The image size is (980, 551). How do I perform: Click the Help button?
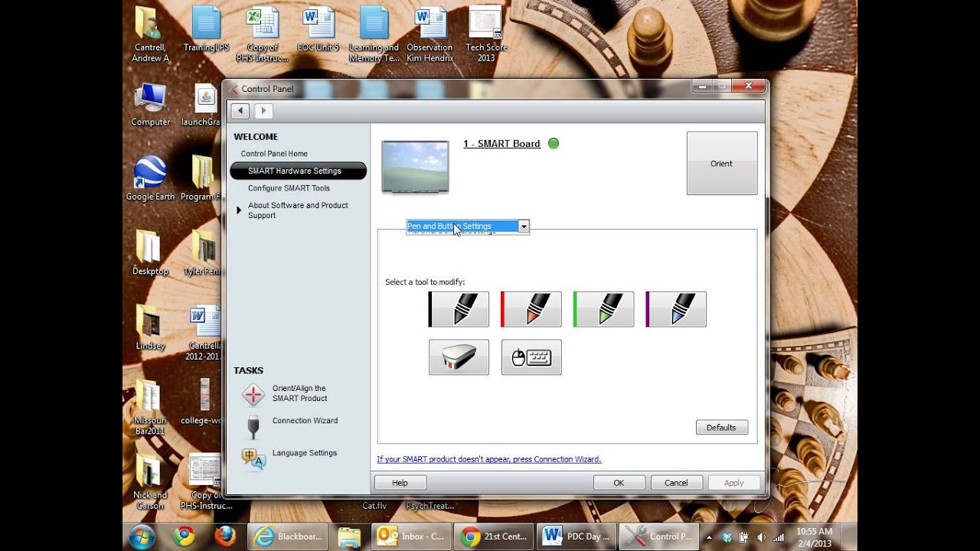(400, 483)
